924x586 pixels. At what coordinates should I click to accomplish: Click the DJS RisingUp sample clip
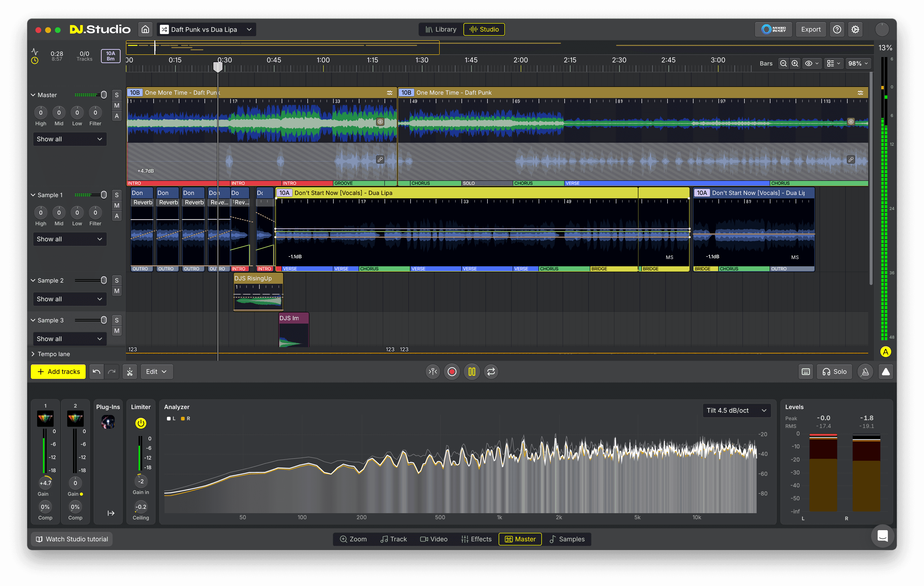click(x=258, y=292)
